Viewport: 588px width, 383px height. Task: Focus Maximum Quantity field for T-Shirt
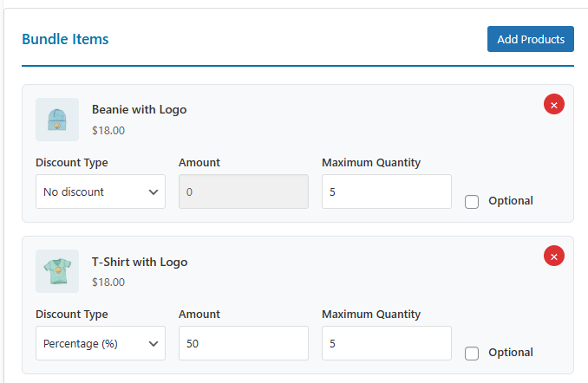point(386,343)
